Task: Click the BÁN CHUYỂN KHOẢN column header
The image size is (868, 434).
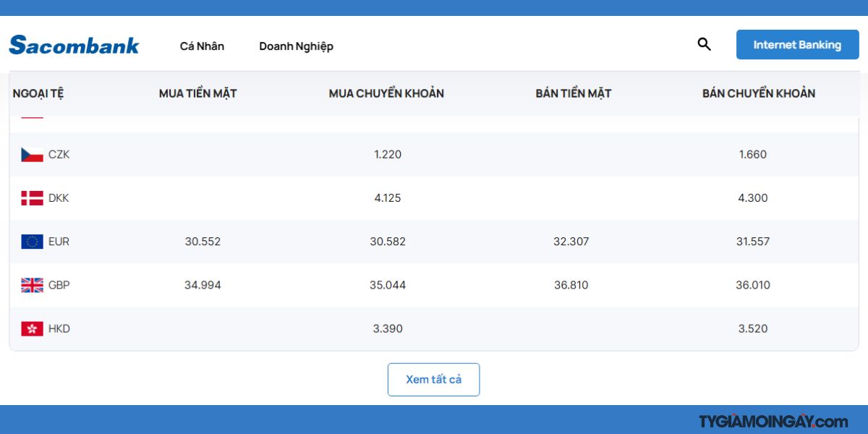Action: (758, 93)
